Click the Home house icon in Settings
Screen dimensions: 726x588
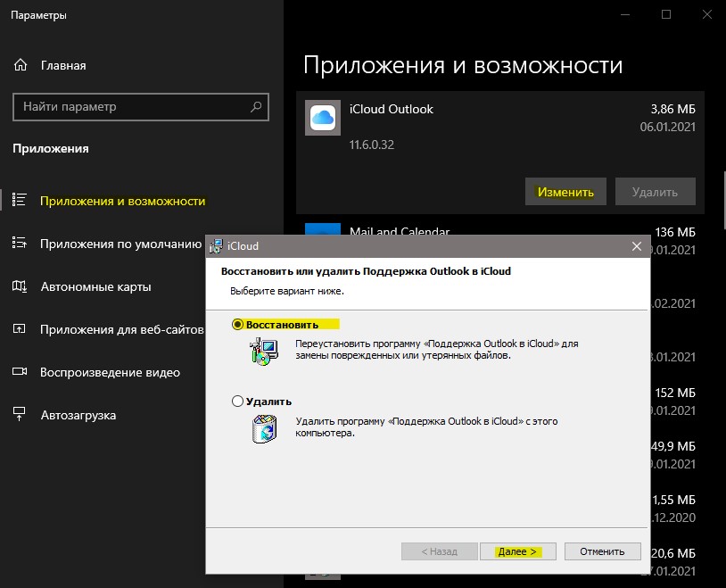(21, 65)
